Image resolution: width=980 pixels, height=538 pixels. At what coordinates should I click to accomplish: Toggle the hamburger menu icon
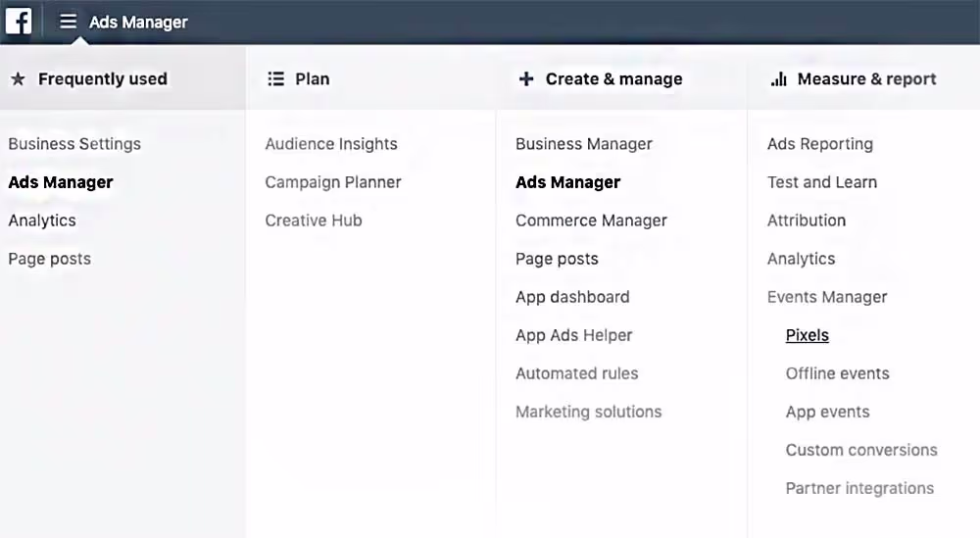(x=69, y=22)
